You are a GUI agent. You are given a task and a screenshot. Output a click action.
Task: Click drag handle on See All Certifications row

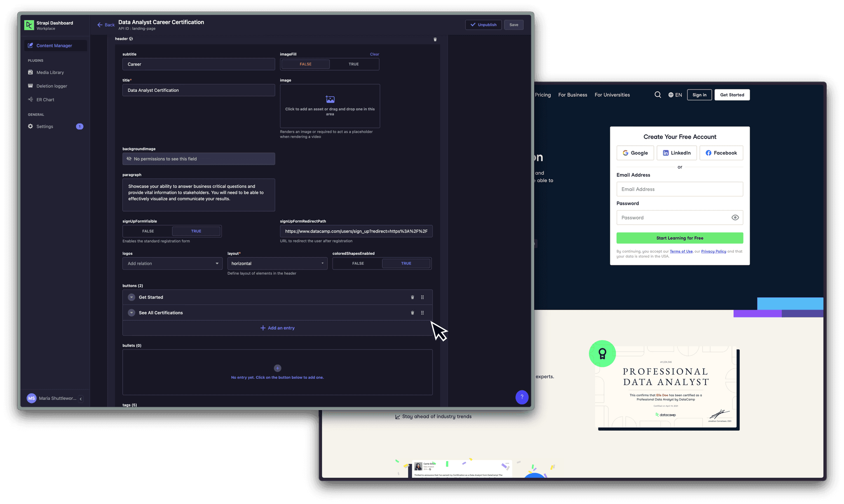(422, 313)
